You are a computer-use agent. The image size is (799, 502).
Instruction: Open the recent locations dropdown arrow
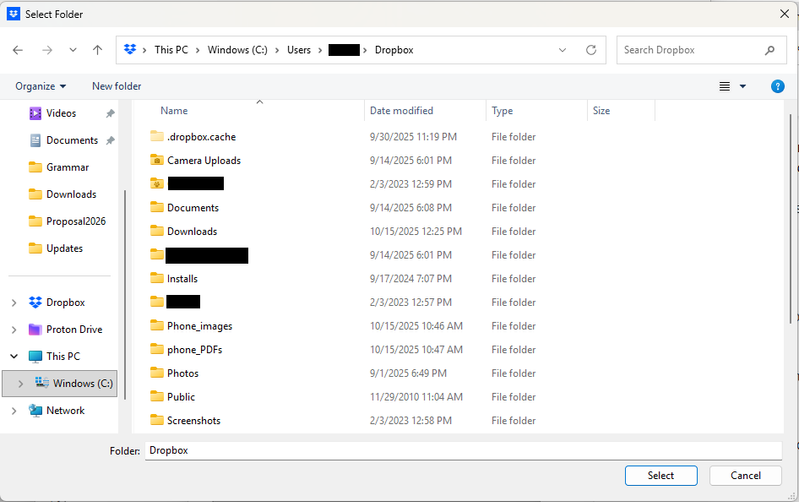click(73, 50)
